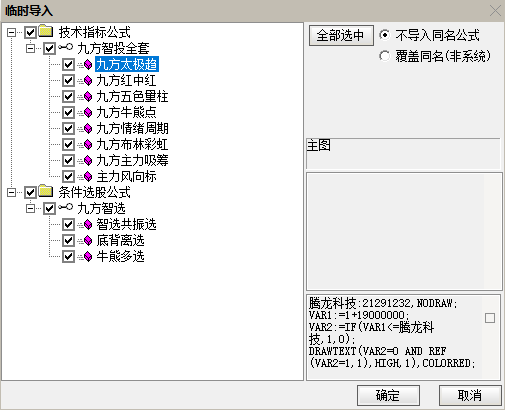The width and height of the screenshot is (505, 410).
Task: Confirm import with 确定 button
Action: [388, 395]
